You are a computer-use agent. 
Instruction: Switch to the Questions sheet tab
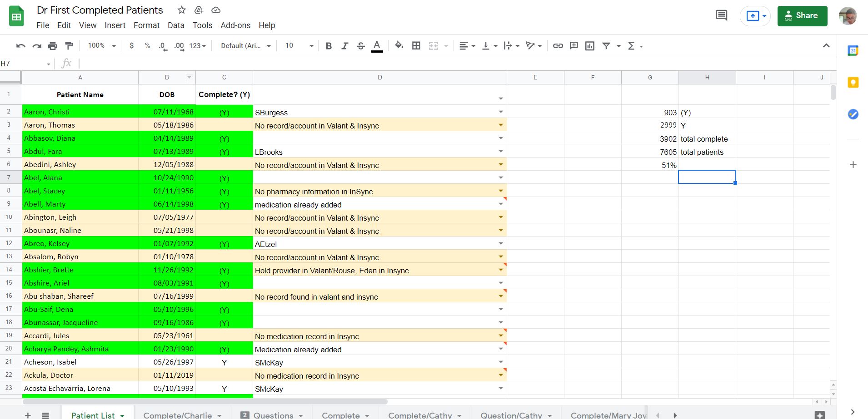tap(272, 415)
